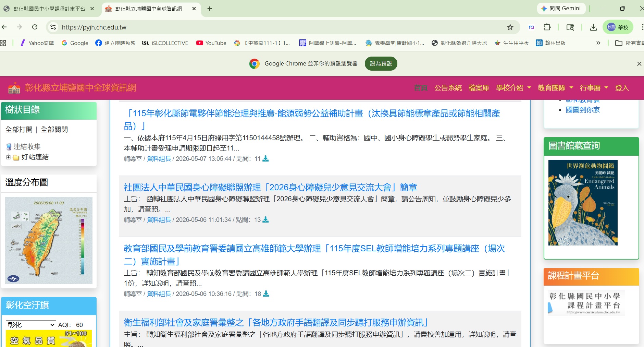Open the 【中英團111-1】 bookmark

(262, 43)
